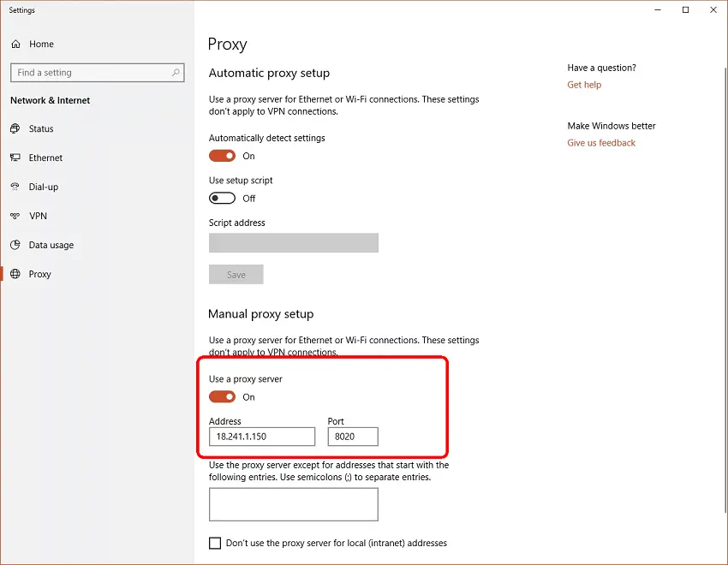
Task: Click the Proxy globe icon
Action: [18, 274]
